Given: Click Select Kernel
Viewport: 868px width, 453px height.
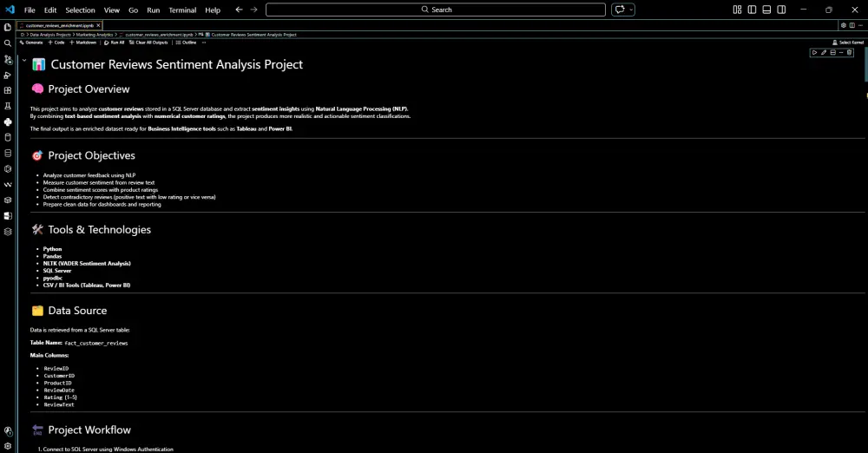Looking at the screenshot, I should click(x=848, y=43).
